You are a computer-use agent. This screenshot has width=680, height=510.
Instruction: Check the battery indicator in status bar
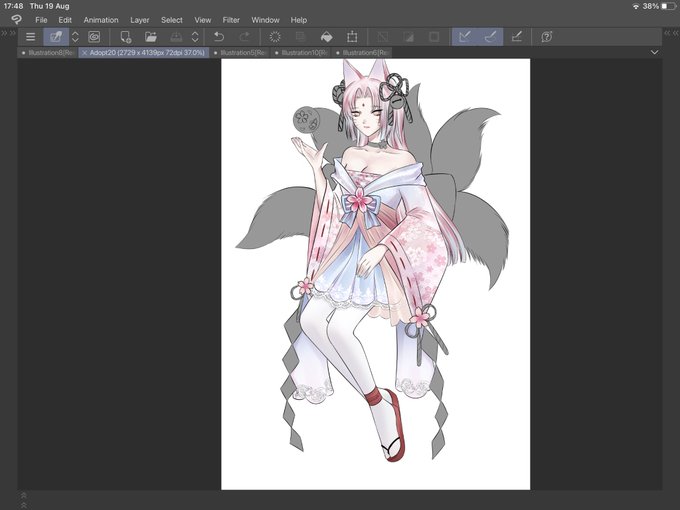tap(669, 6)
